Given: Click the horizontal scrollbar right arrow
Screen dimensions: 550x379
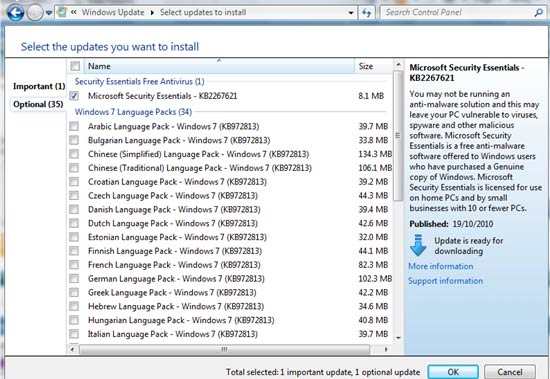Looking at the screenshot, I should point(386,350).
